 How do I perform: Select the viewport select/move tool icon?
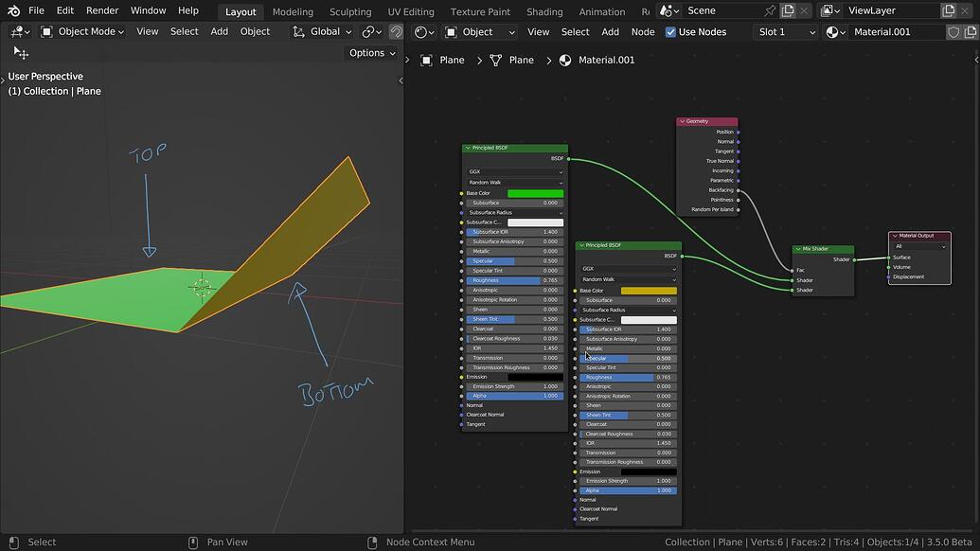(21, 53)
